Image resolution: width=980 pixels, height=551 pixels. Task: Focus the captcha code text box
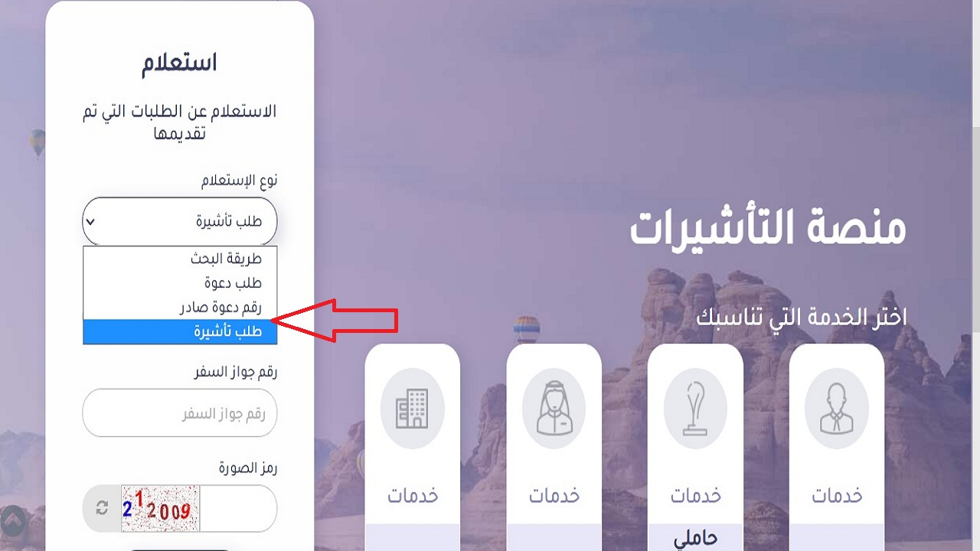tap(237, 508)
